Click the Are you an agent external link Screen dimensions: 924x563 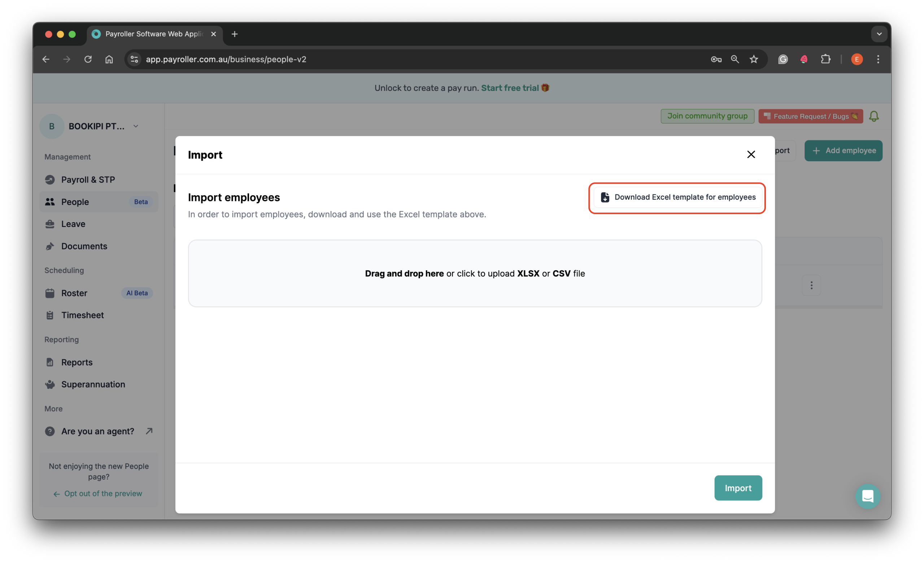[97, 431]
